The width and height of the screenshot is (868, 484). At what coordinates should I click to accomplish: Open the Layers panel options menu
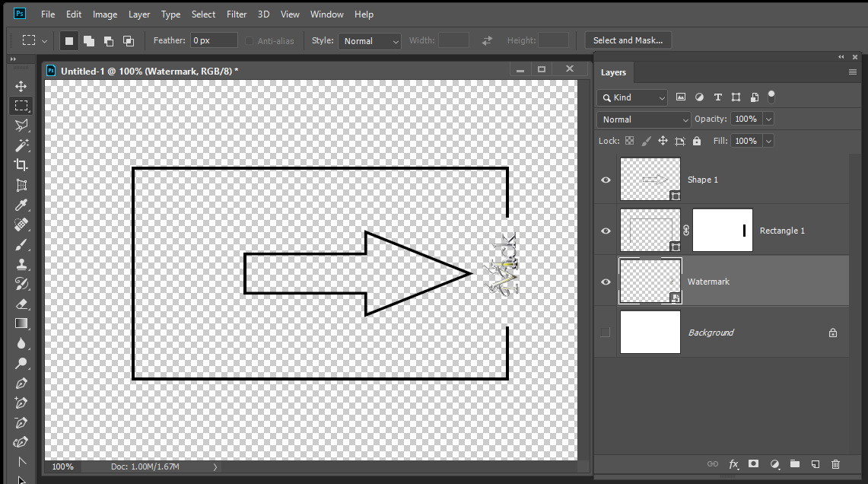(853, 72)
